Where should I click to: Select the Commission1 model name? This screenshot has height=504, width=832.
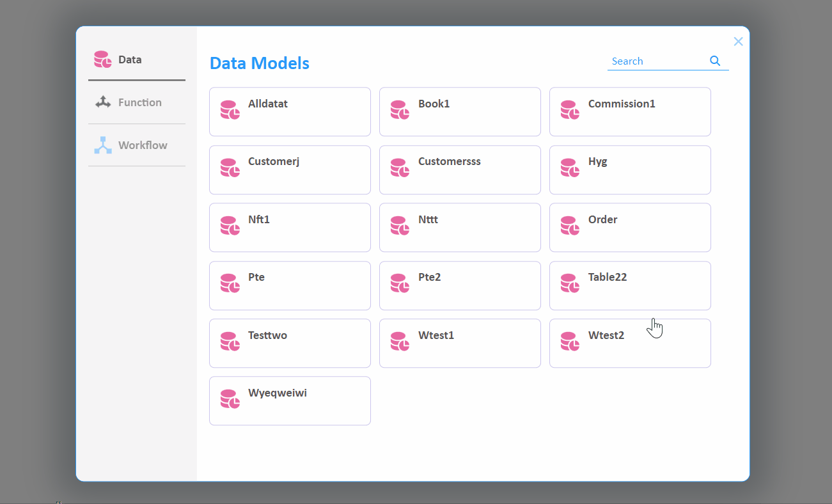pyautogui.click(x=622, y=104)
